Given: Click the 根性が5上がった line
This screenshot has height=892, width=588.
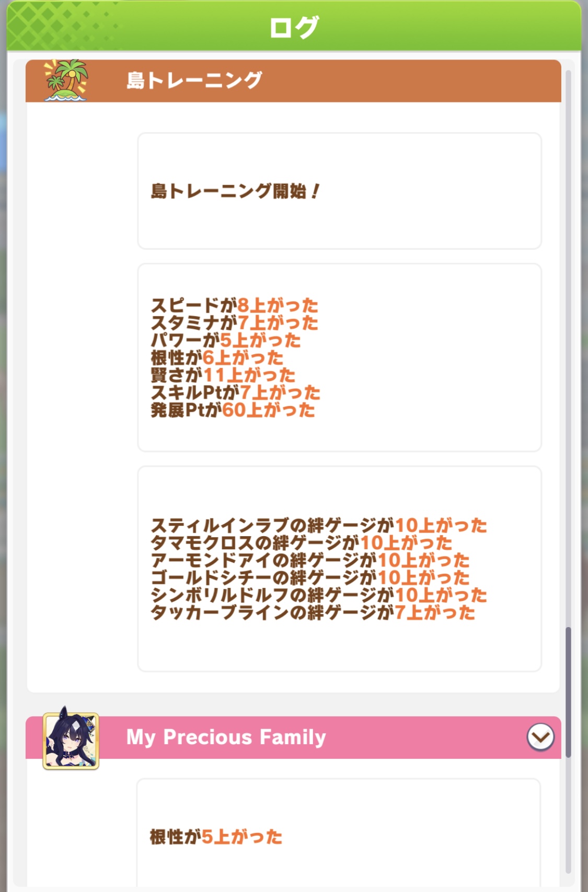Looking at the screenshot, I should [216, 837].
